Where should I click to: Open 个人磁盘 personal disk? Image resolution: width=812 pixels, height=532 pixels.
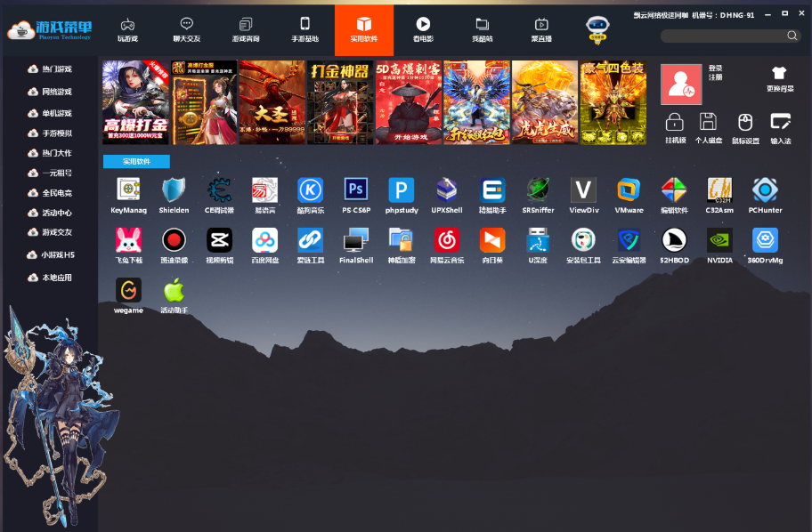click(x=709, y=128)
